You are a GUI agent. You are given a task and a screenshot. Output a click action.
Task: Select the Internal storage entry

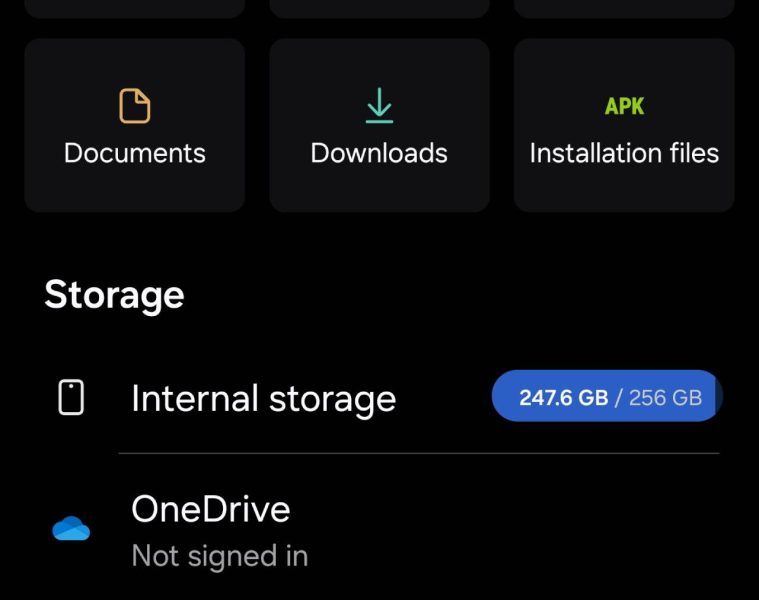tap(380, 398)
